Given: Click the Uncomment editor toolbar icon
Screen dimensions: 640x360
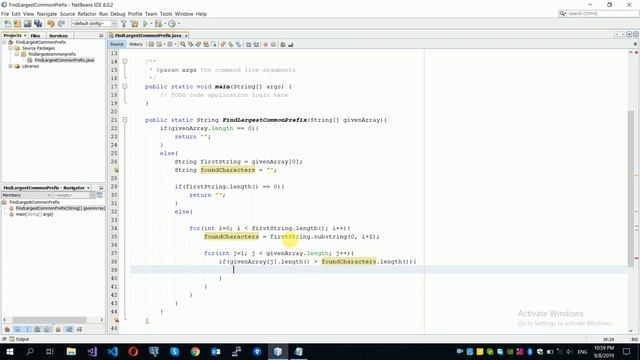Looking at the screenshot, I should pyautogui.click(x=291, y=44).
